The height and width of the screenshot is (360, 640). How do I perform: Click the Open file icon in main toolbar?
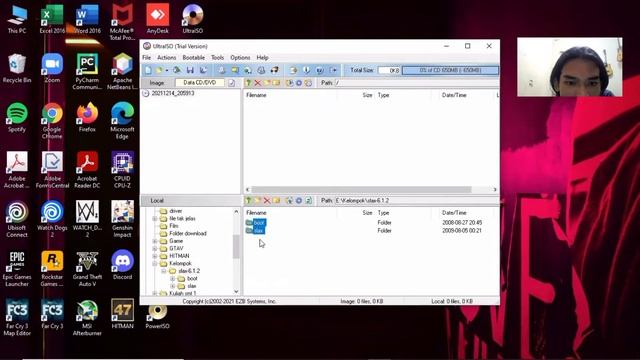click(159, 70)
